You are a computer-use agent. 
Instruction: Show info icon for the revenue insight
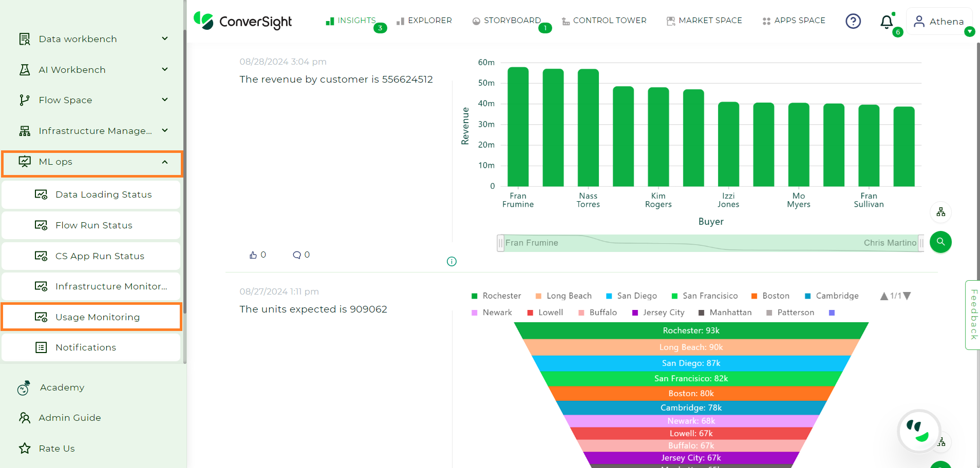click(x=451, y=262)
